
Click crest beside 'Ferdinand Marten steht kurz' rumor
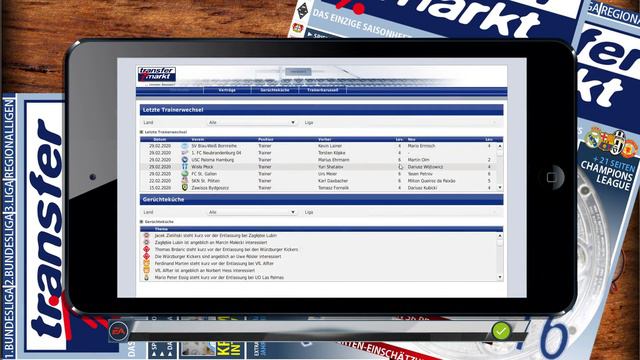147,263
